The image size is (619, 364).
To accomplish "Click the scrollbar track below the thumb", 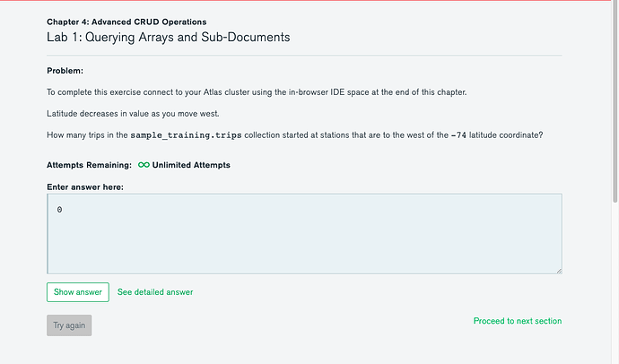I will (614, 287).
